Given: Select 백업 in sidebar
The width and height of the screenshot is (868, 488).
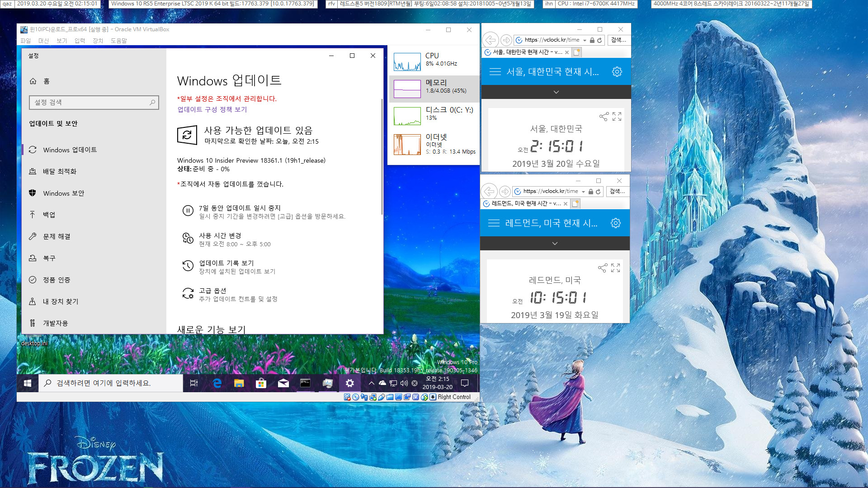Looking at the screenshot, I should click(94, 215).
